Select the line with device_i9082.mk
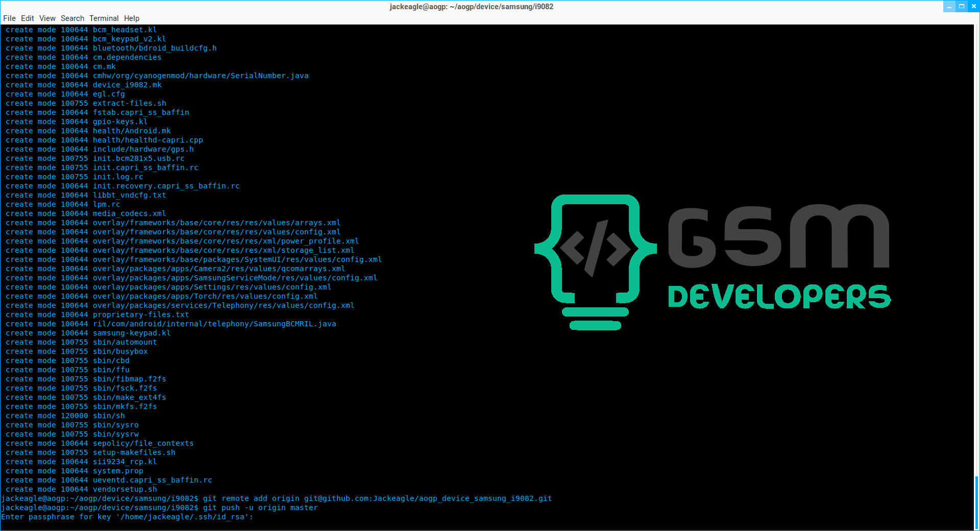Viewport: 980px width, 531px height. (83, 85)
